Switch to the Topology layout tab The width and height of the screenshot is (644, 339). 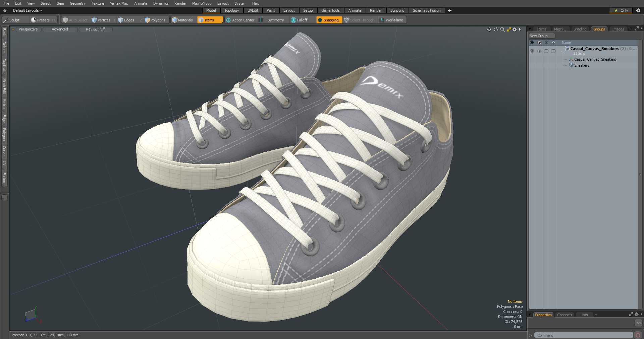[x=232, y=10]
